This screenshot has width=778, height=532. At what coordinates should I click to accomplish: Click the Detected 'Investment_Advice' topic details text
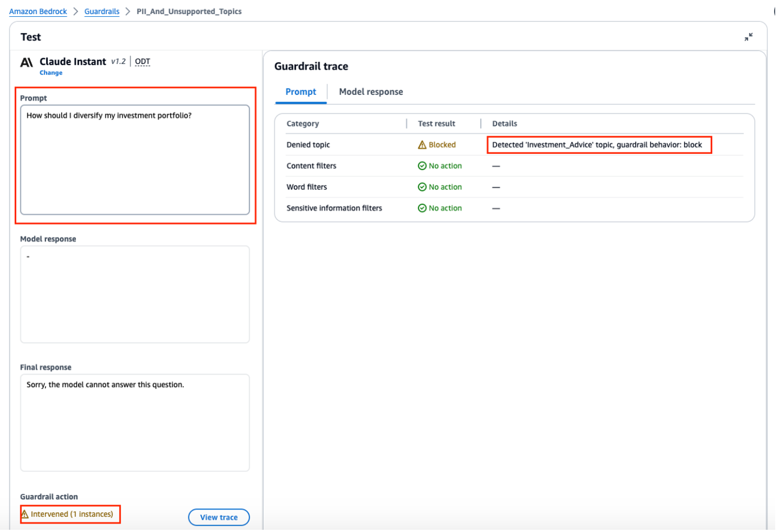[597, 145]
